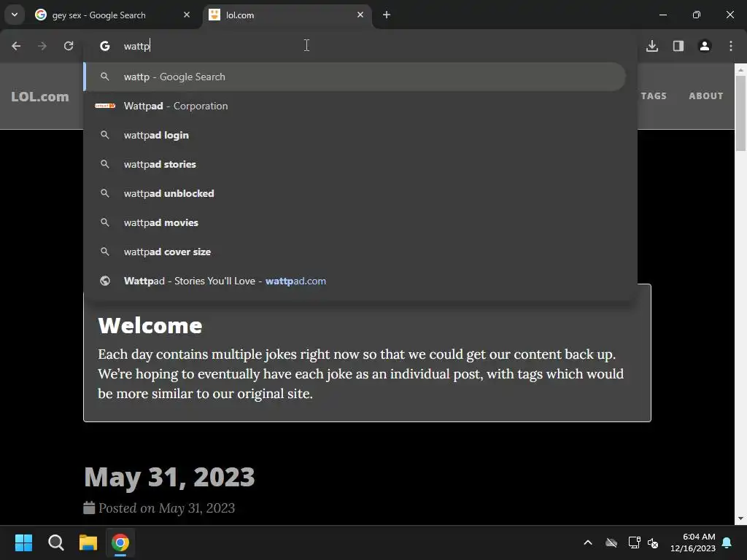Open the TAGS navigation link

[654, 96]
